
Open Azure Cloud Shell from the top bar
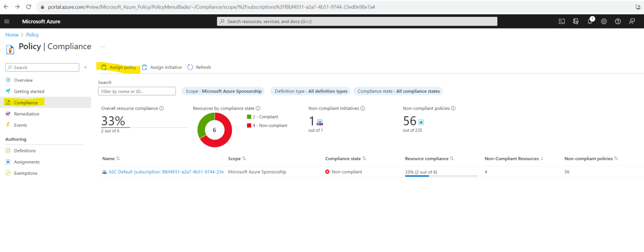[x=561, y=21]
